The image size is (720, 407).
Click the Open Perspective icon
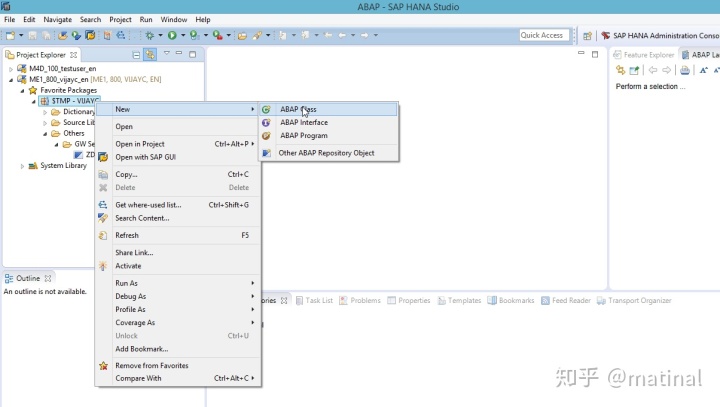pyautogui.click(x=587, y=35)
